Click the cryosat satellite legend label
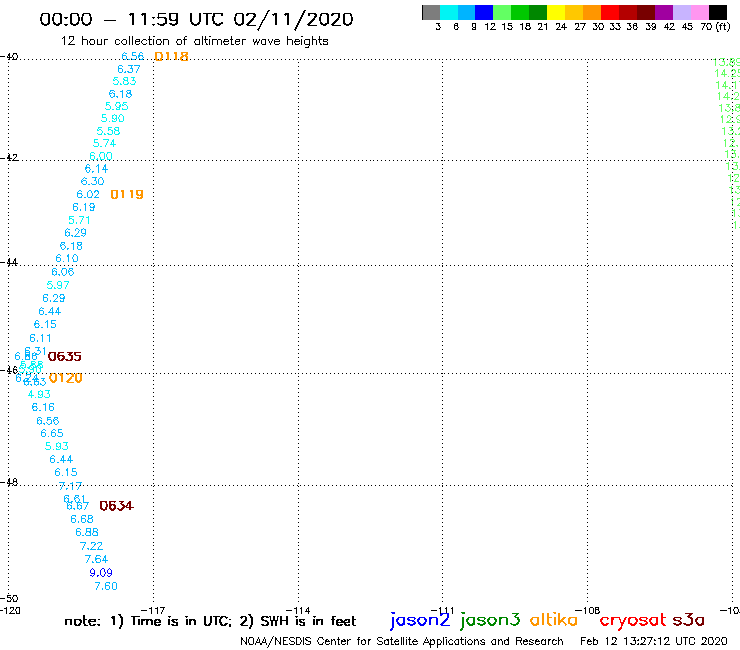The height and width of the screenshot is (650, 740). [633, 621]
